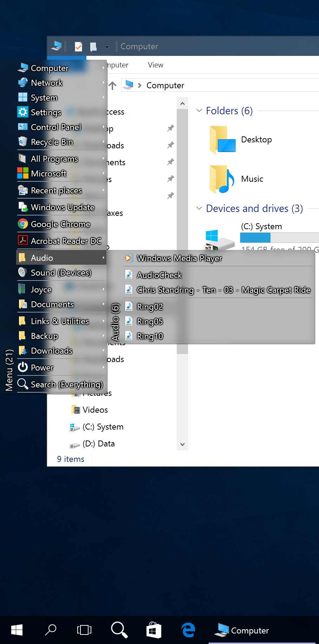Click the Task View taskbar button
The height and width of the screenshot is (644, 319).
click(84, 630)
